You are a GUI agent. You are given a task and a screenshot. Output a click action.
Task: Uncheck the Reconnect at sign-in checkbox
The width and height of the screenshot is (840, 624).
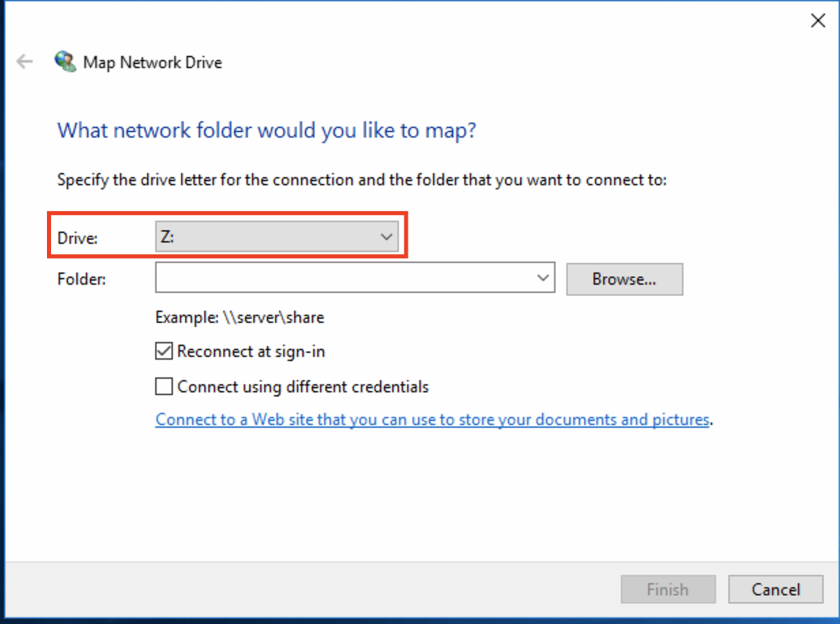(x=164, y=352)
